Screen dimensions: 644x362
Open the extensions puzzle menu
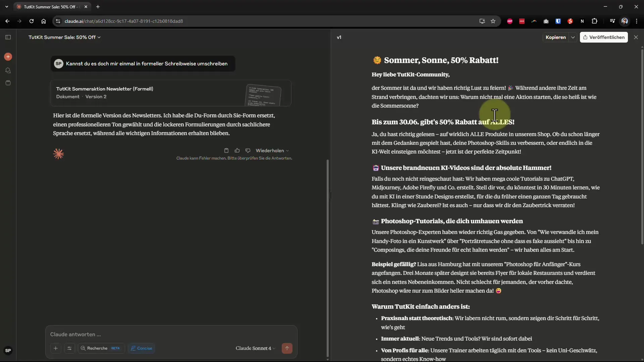tap(594, 21)
